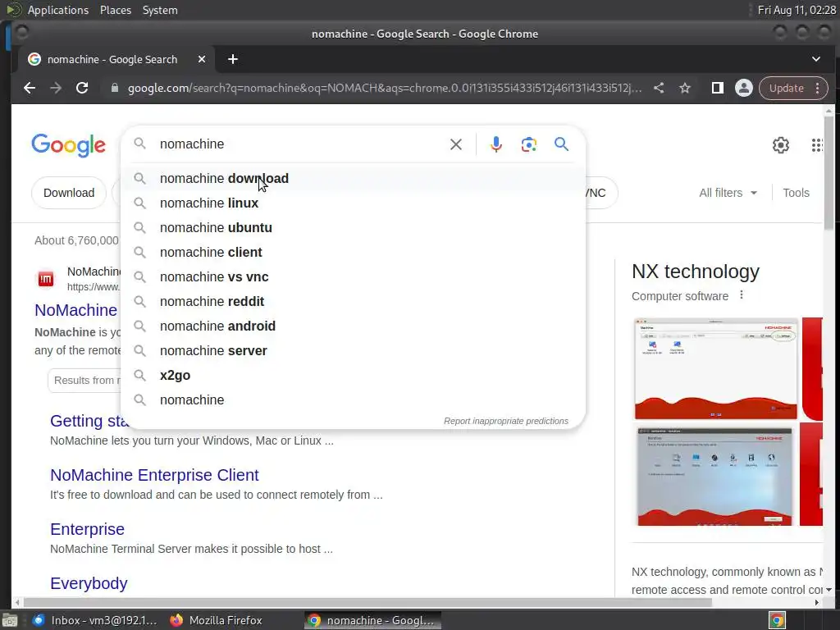Screen dimensions: 840x630
Task: Select suggestion nomachine vs vnc
Action: pyautogui.click(x=354, y=277)
